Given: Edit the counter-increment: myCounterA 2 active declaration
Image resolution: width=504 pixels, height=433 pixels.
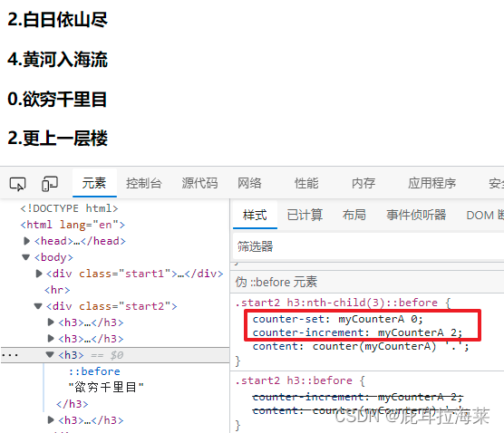Looking at the screenshot, I should tap(357, 332).
